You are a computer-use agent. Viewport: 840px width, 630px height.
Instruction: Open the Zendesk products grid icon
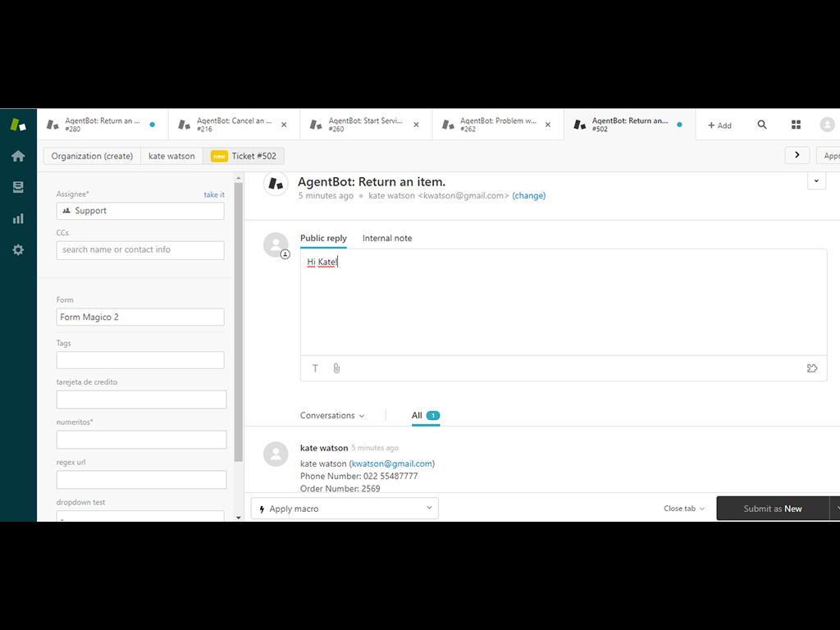point(796,125)
